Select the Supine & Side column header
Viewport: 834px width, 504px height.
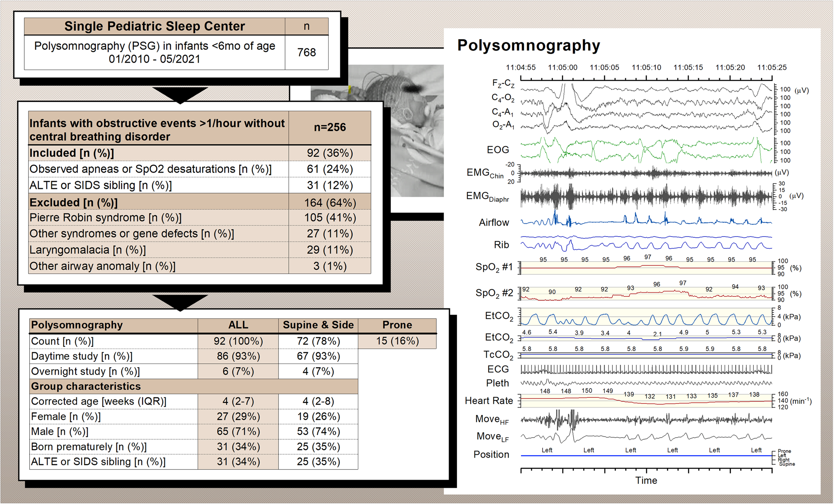318,325
